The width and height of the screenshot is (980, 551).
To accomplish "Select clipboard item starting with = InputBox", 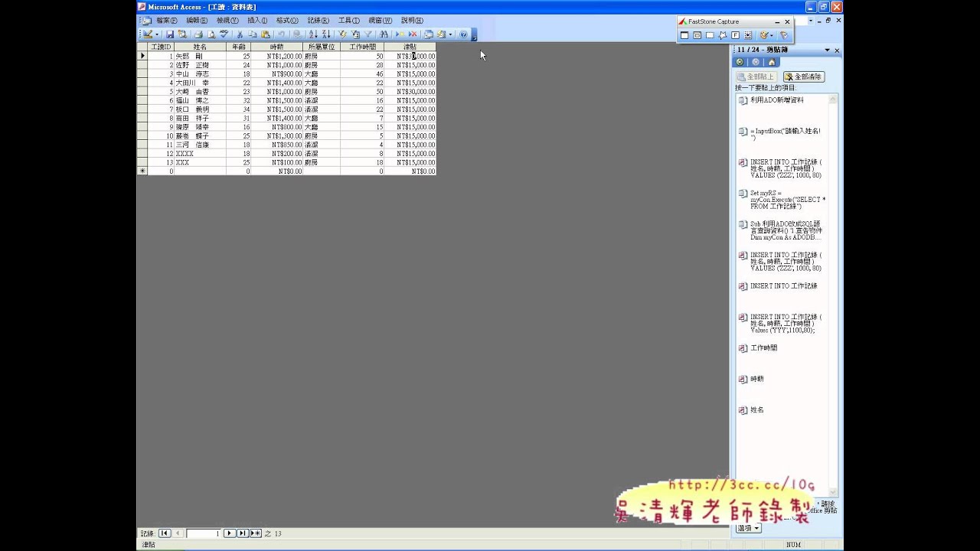I will point(782,134).
